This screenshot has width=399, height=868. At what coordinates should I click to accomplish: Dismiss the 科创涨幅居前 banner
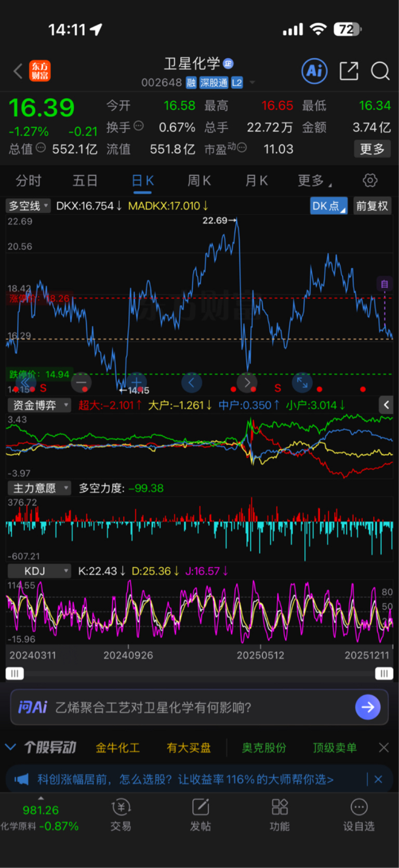coord(378,779)
